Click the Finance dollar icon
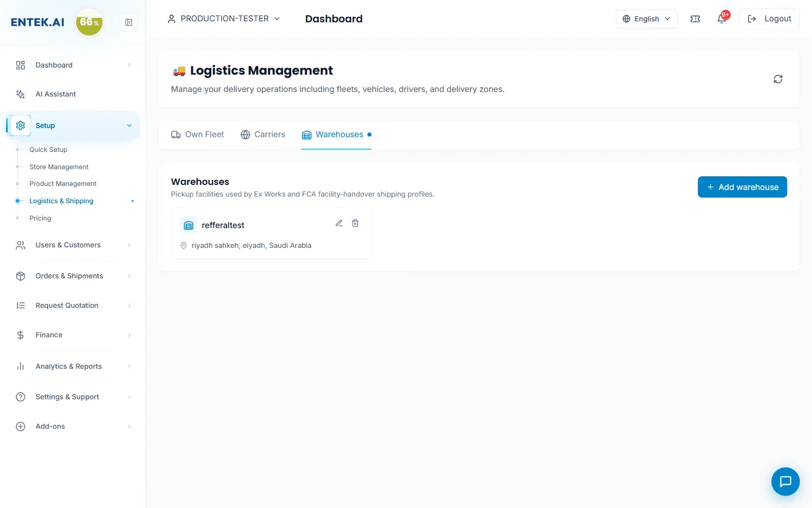This screenshot has width=812, height=508. tap(20, 335)
